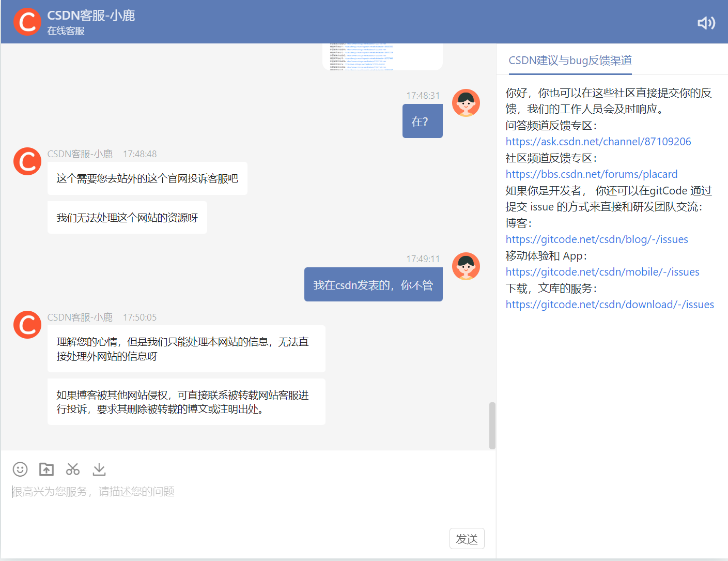This screenshot has width=728, height=561.
Task: Open the image thumbnail at top of chat
Action: click(382, 56)
